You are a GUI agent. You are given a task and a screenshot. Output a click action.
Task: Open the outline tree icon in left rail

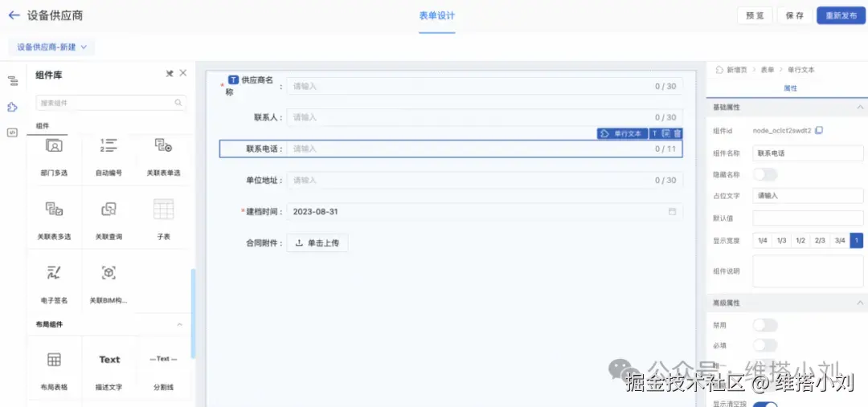pyautogui.click(x=13, y=81)
